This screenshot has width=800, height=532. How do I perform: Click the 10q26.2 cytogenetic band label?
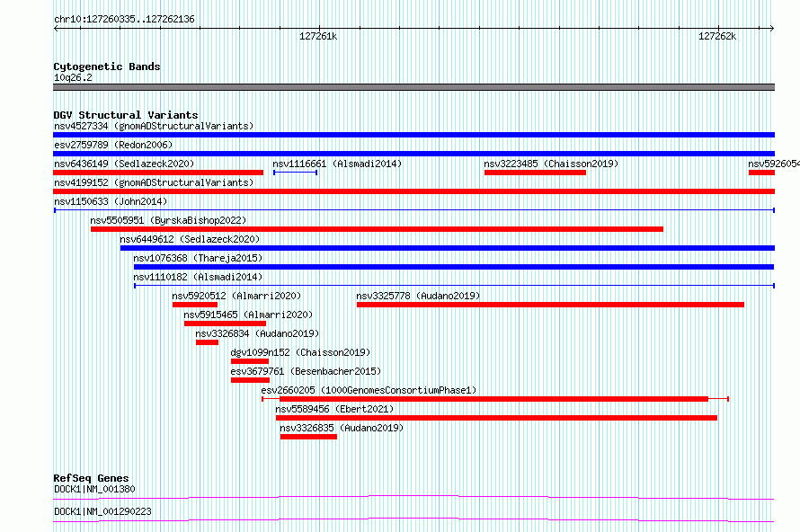coord(74,77)
